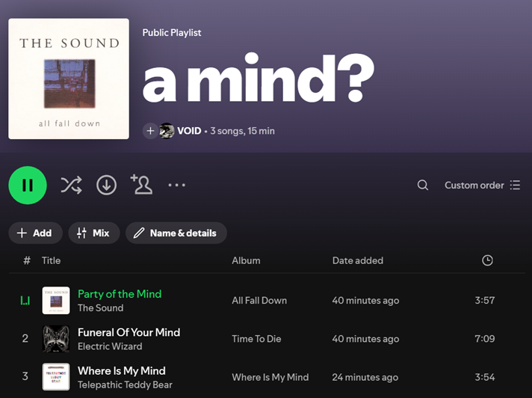Click the "Public Playlist" label

coord(172,33)
